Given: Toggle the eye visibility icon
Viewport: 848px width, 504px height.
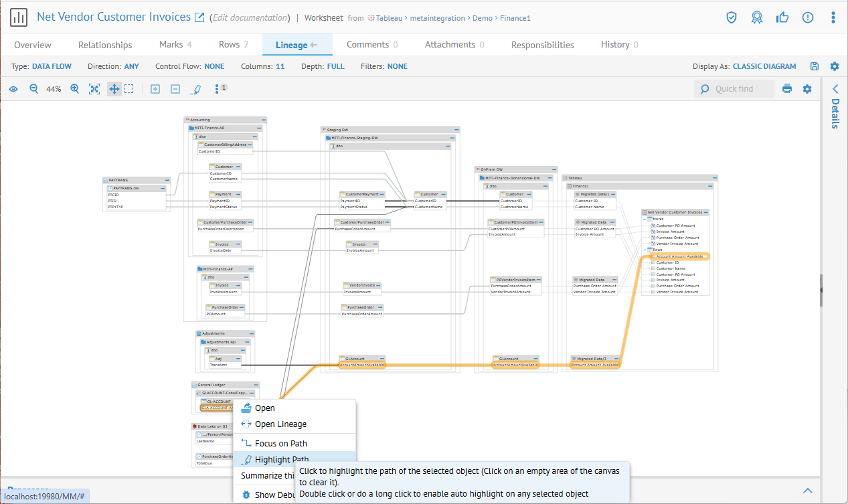Looking at the screenshot, I should tap(13, 89).
